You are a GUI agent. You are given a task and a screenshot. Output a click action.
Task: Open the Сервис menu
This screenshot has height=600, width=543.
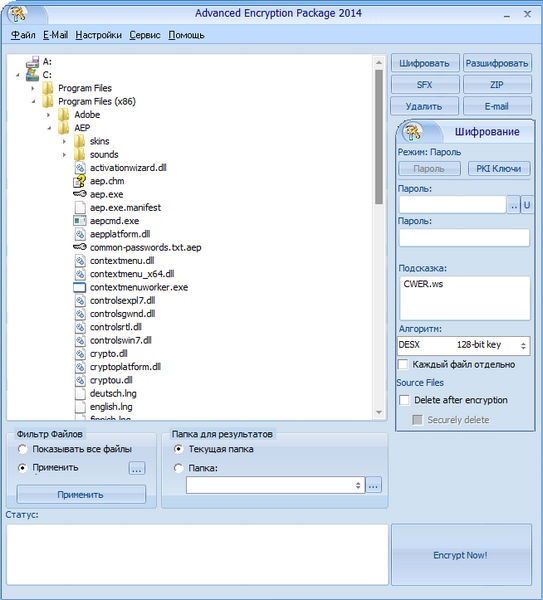coord(145,35)
